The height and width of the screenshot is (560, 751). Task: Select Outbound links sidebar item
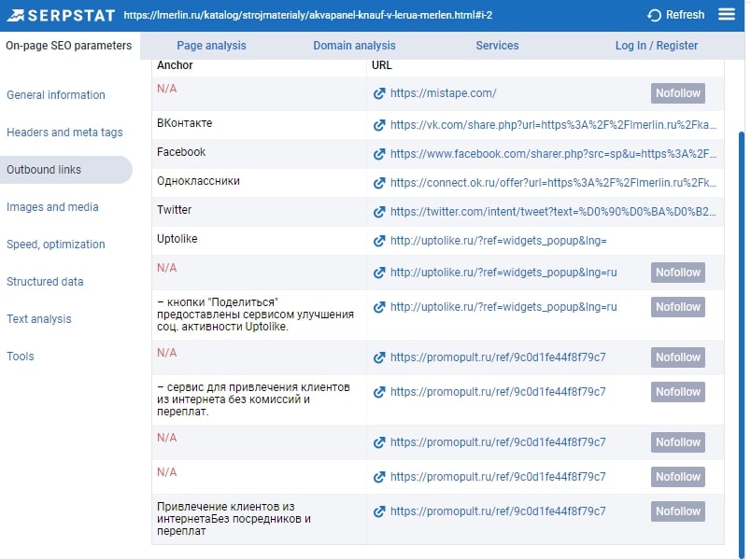point(66,170)
